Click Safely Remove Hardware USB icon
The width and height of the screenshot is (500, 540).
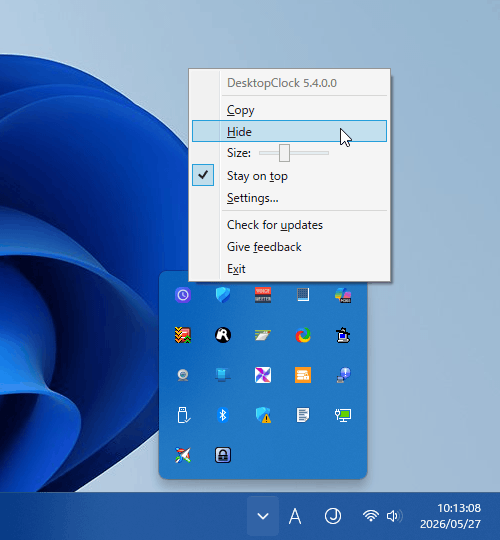pyautogui.click(x=184, y=415)
